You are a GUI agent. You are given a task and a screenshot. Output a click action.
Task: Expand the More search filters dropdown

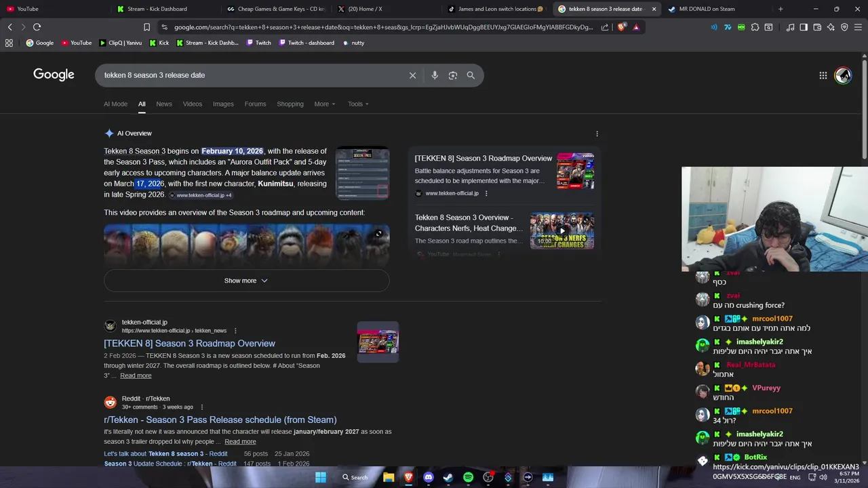click(x=325, y=104)
